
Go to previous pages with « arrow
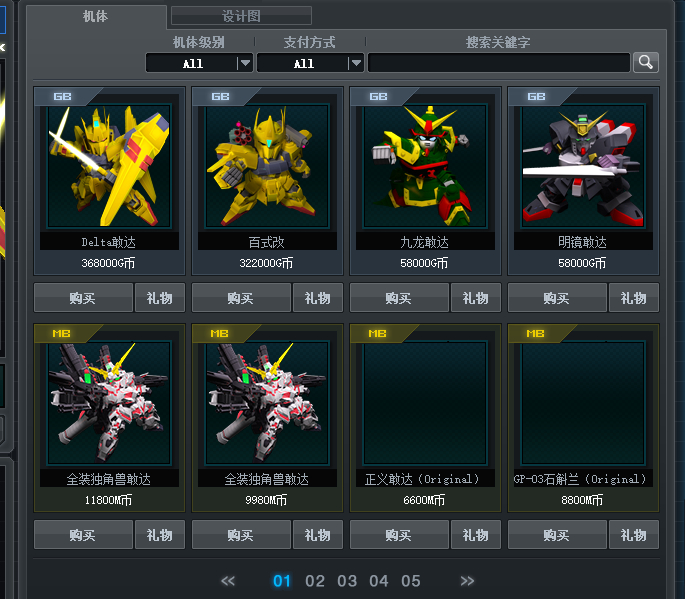point(228,581)
